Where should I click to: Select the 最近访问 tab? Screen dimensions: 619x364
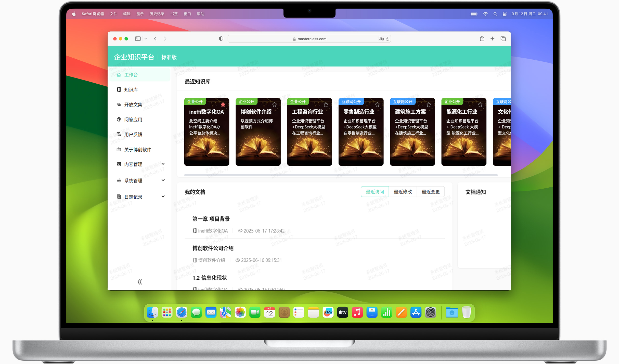pyautogui.click(x=375, y=192)
